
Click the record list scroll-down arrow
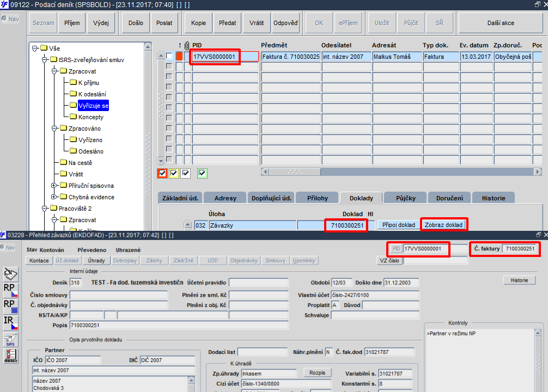pos(161,161)
